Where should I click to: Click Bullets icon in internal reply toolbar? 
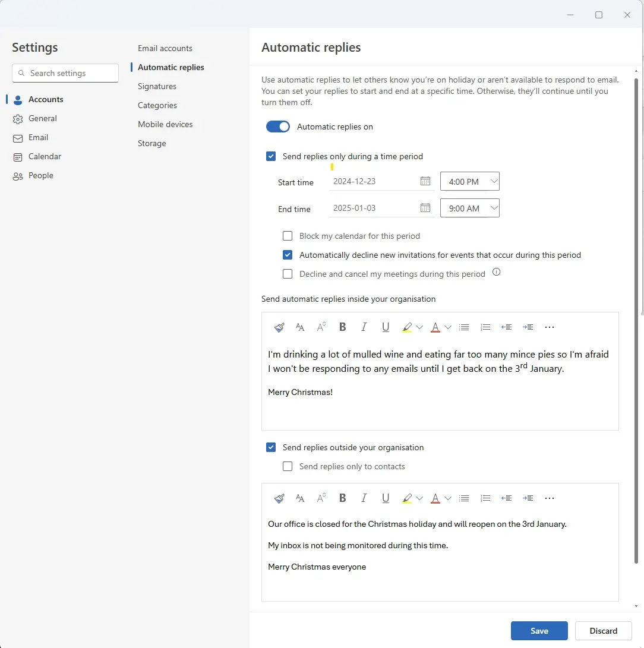coord(464,327)
